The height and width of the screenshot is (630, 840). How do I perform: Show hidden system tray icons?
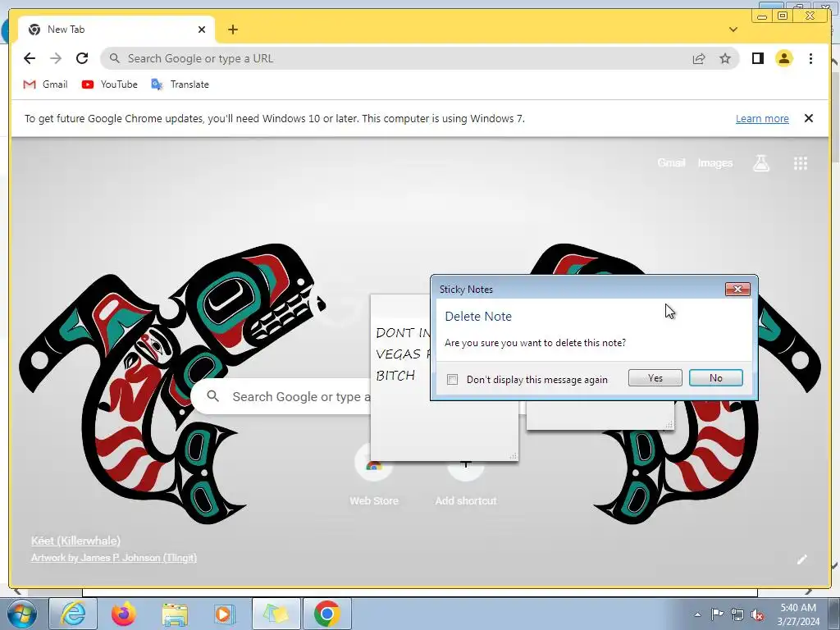[697, 614]
